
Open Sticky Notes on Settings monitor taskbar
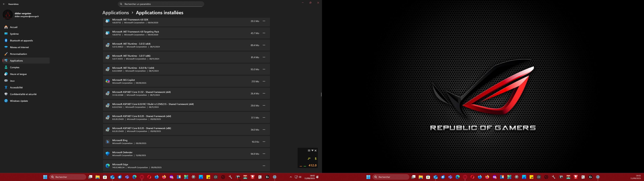point(208,177)
